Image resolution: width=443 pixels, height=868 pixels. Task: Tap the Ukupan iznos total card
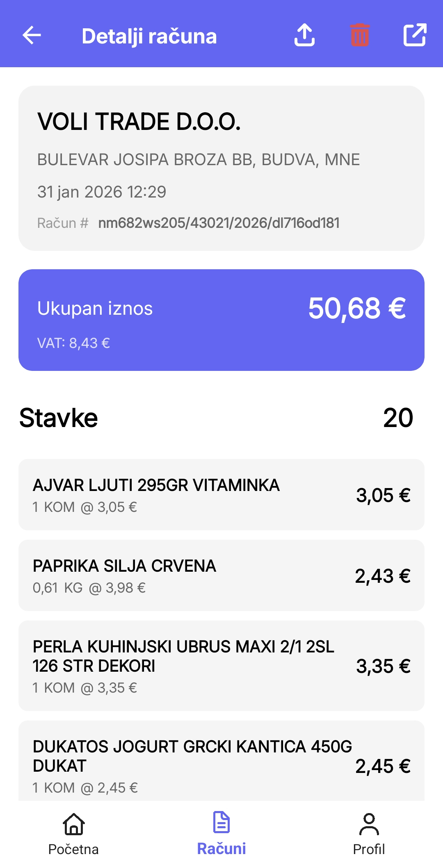coord(221,320)
